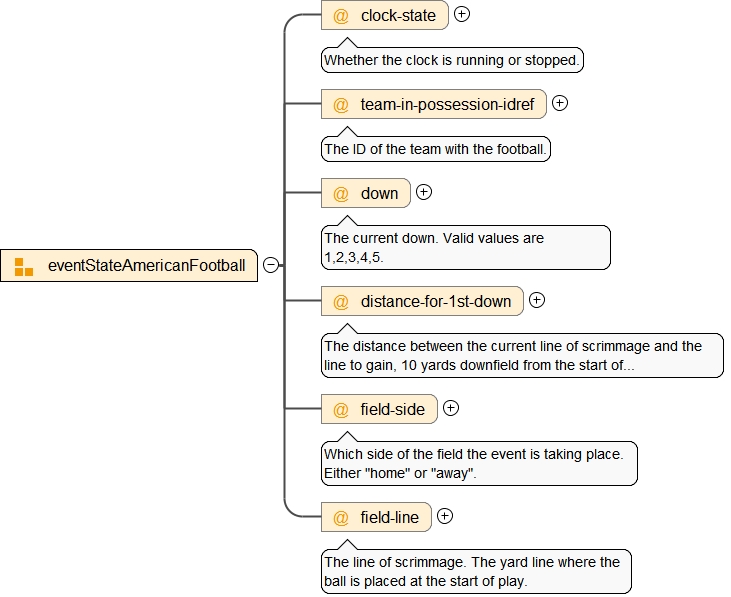
Task: Click the line of scrimmage description note
Action: tap(476, 571)
